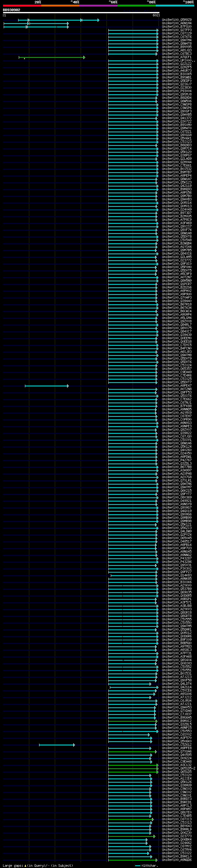Click the purple ~60% identity legend segment

[x=98, y=6]
